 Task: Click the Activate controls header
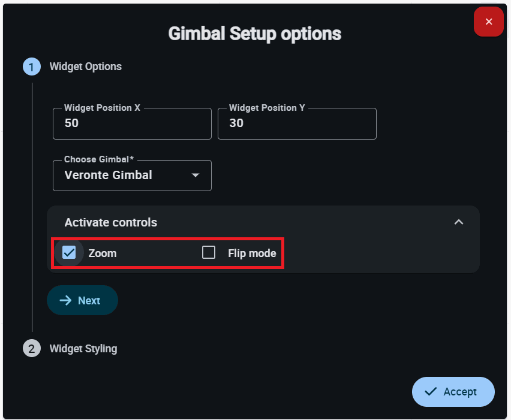pyautogui.click(x=111, y=222)
